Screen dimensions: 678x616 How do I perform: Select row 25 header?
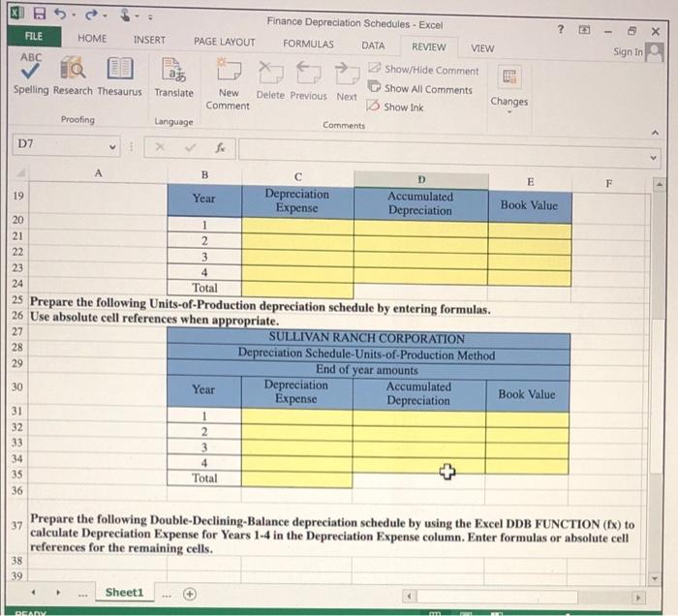pyautogui.click(x=17, y=300)
